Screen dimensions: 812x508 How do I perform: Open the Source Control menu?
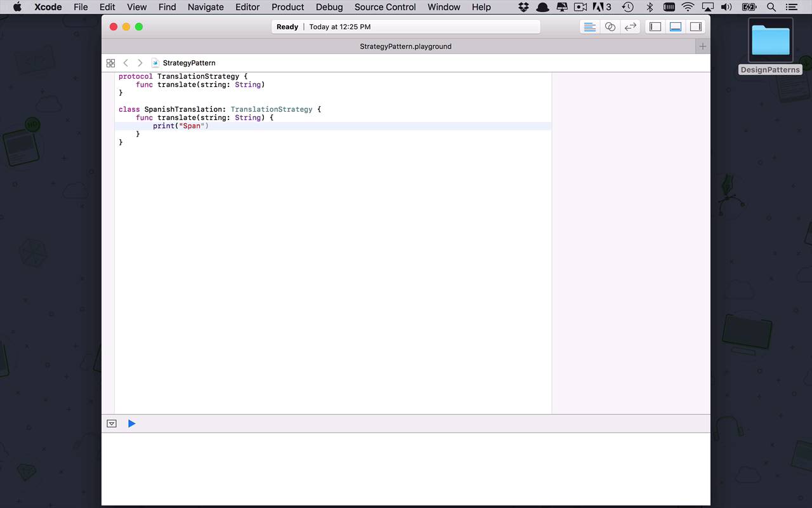[385, 7]
